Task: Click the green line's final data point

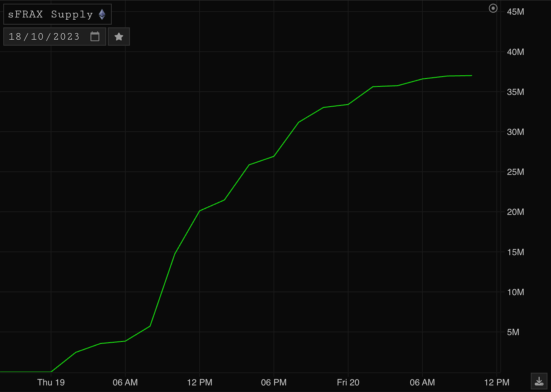Action: click(472, 76)
